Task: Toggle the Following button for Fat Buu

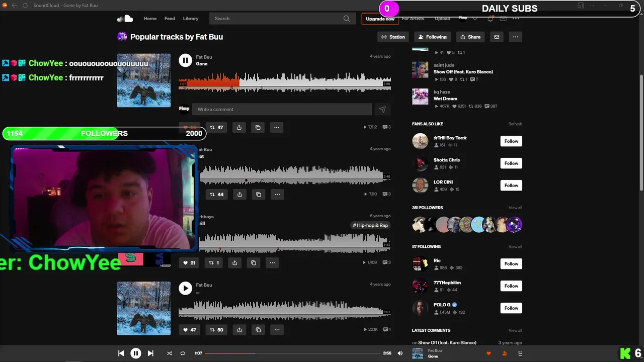Action: coord(432,37)
